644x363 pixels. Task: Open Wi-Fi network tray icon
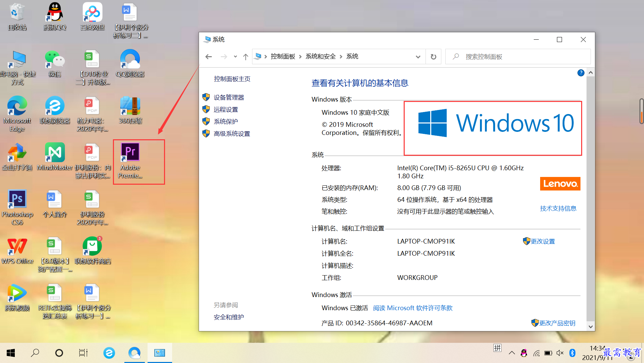click(x=536, y=353)
